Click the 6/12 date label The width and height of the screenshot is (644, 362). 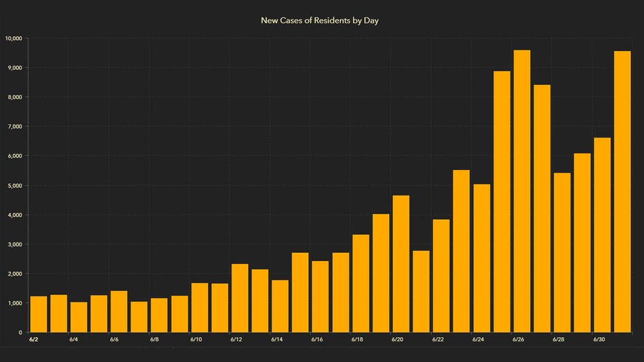(x=236, y=339)
